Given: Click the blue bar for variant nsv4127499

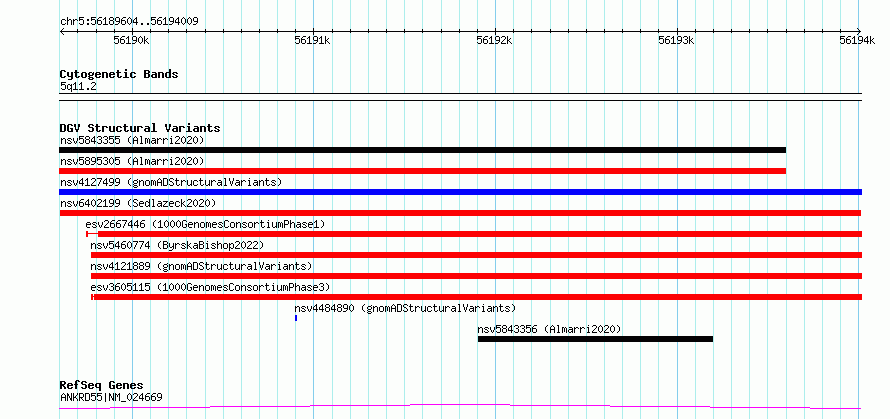Looking at the screenshot, I should pos(460,192).
